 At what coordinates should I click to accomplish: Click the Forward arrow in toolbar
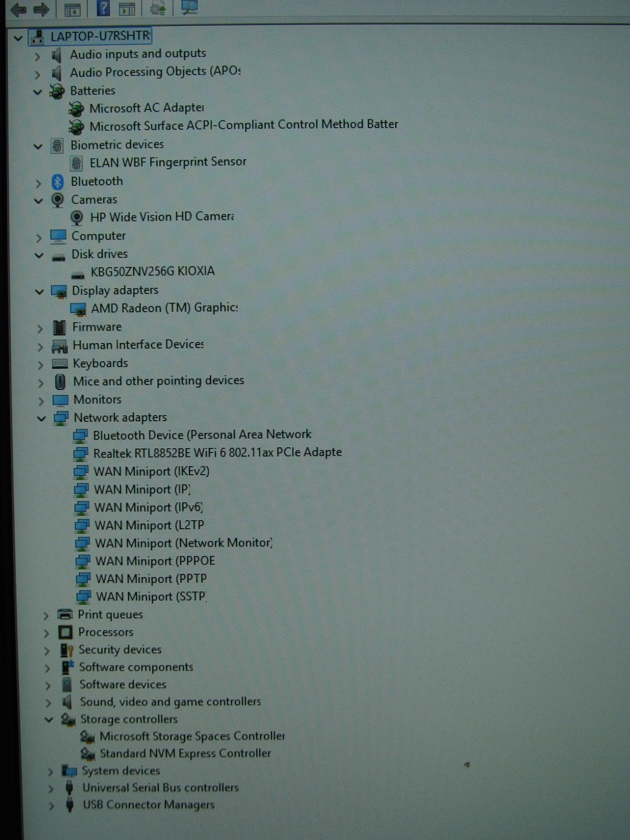[41, 9]
